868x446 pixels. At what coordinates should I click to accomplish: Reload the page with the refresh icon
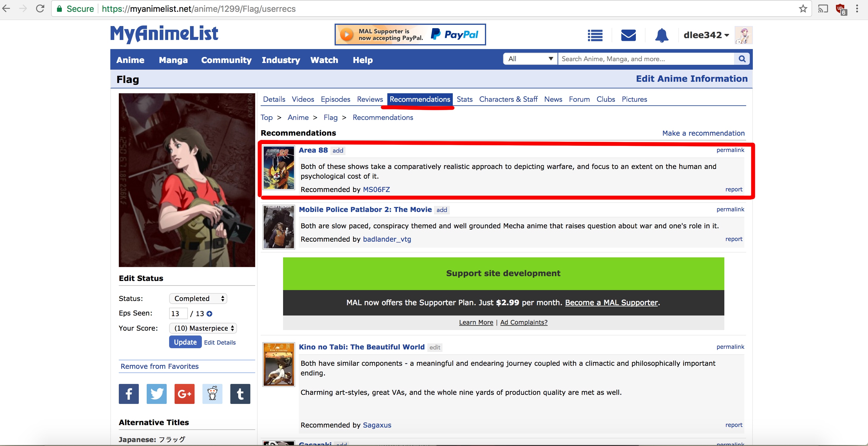tap(40, 8)
